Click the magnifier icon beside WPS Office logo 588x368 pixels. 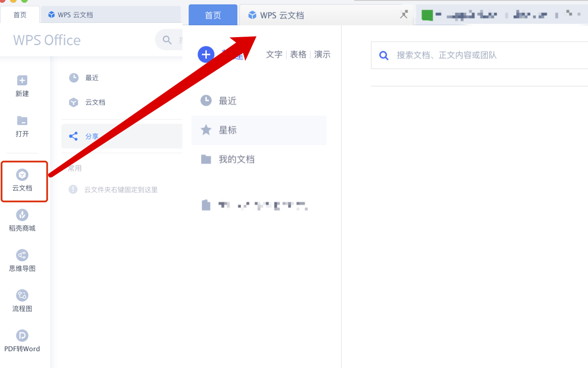pos(167,40)
